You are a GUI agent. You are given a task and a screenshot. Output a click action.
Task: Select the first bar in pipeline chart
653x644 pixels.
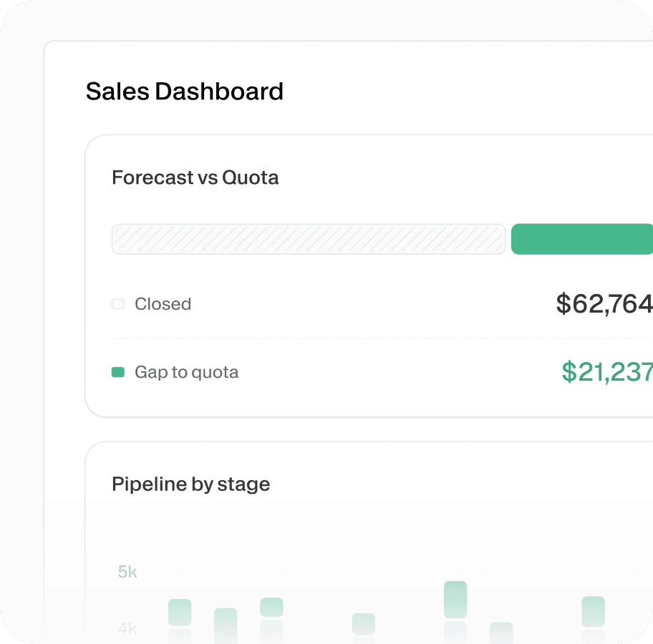coord(180,613)
